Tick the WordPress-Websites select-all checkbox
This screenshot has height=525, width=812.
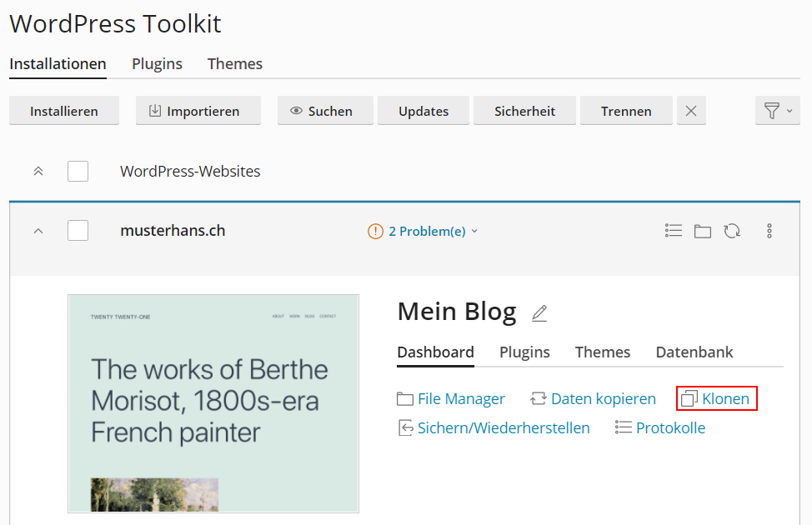[x=78, y=172]
